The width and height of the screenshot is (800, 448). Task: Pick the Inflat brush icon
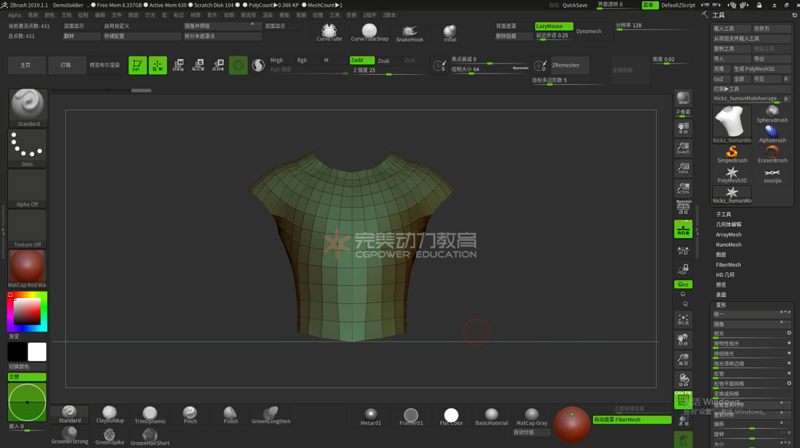point(450,32)
